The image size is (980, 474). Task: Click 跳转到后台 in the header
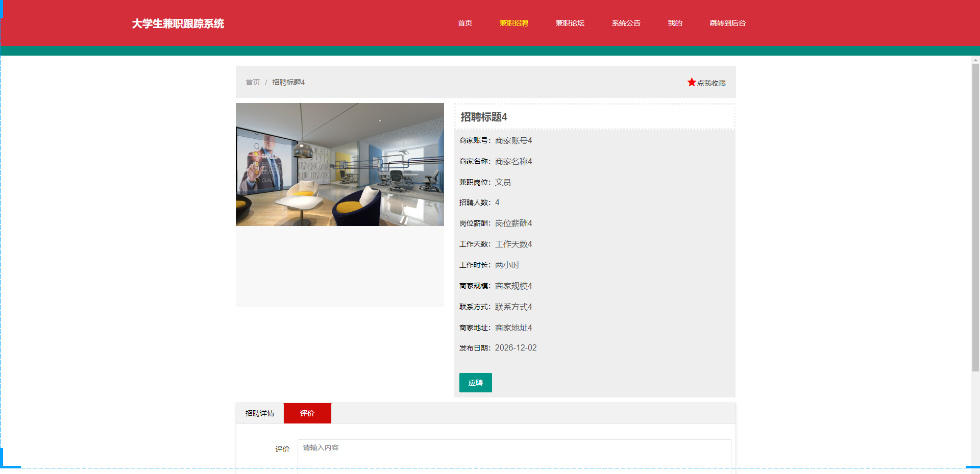[x=727, y=23]
